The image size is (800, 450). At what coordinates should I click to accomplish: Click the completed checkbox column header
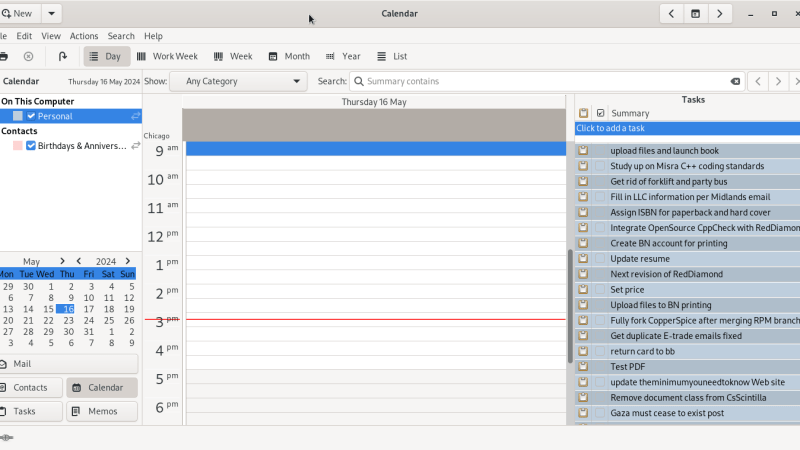[601, 113]
